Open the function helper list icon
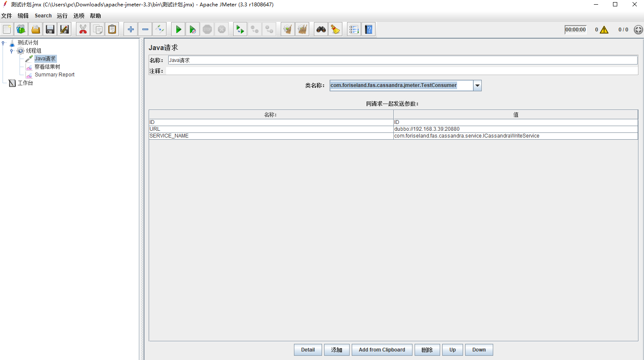This screenshot has height=360, width=644. pos(354,29)
